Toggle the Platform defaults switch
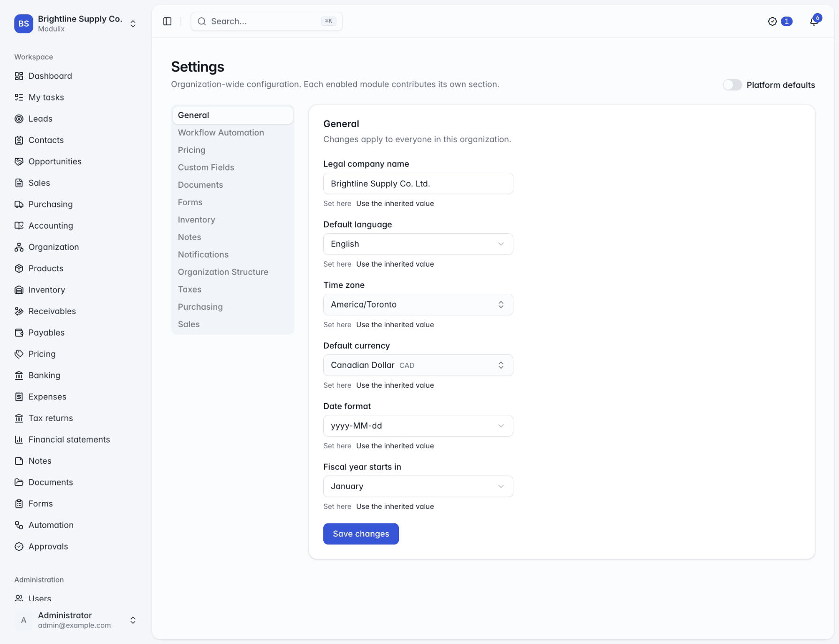 click(732, 85)
